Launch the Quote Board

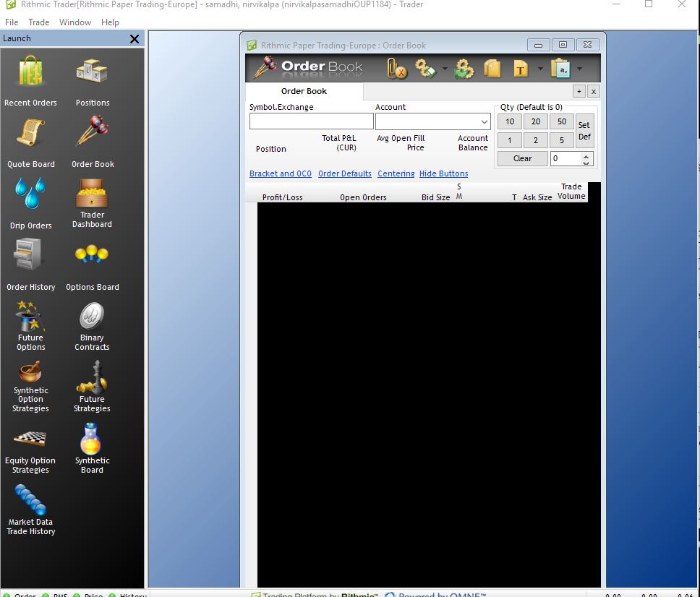[30, 143]
